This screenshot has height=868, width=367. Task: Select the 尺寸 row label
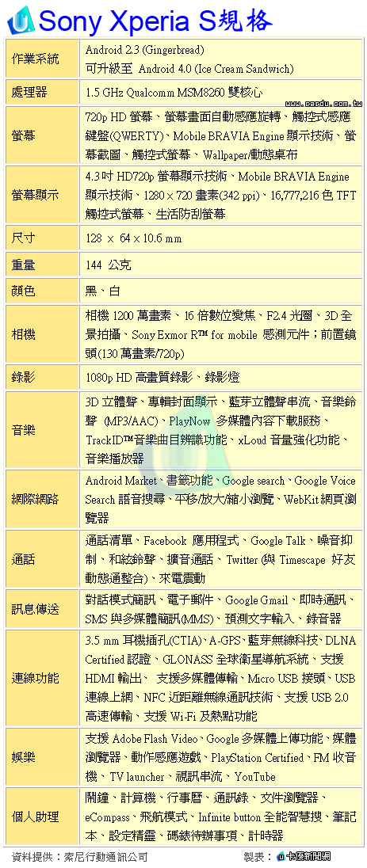(23, 238)
